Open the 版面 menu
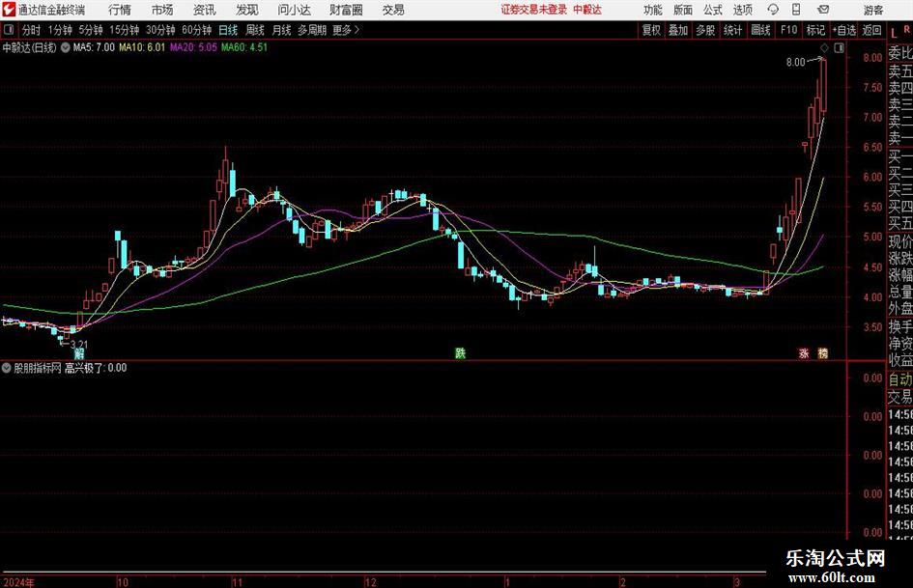This screenshot has width=913, height=588. [x=683, y=10]
